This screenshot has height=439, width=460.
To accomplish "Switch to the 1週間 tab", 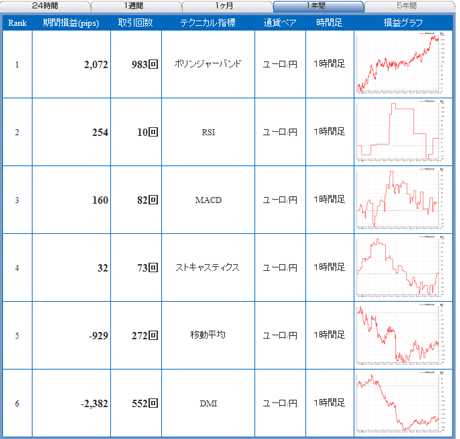I will [136, 6].
